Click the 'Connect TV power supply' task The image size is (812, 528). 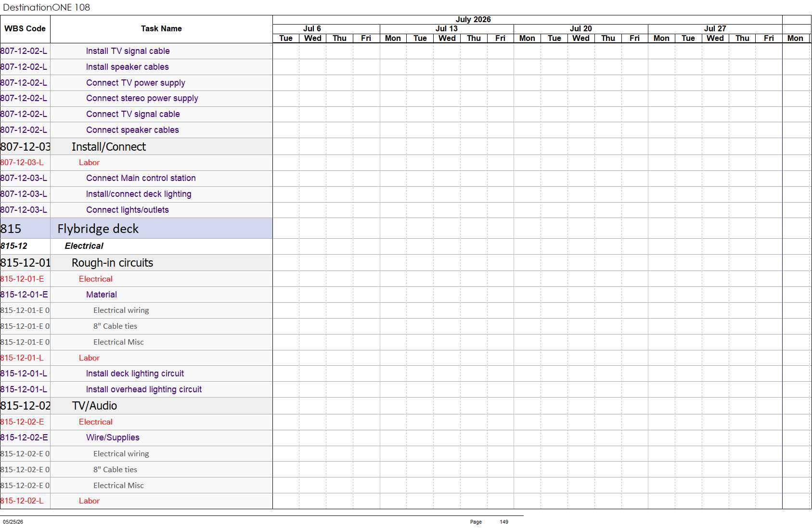(x=136, y=83)
